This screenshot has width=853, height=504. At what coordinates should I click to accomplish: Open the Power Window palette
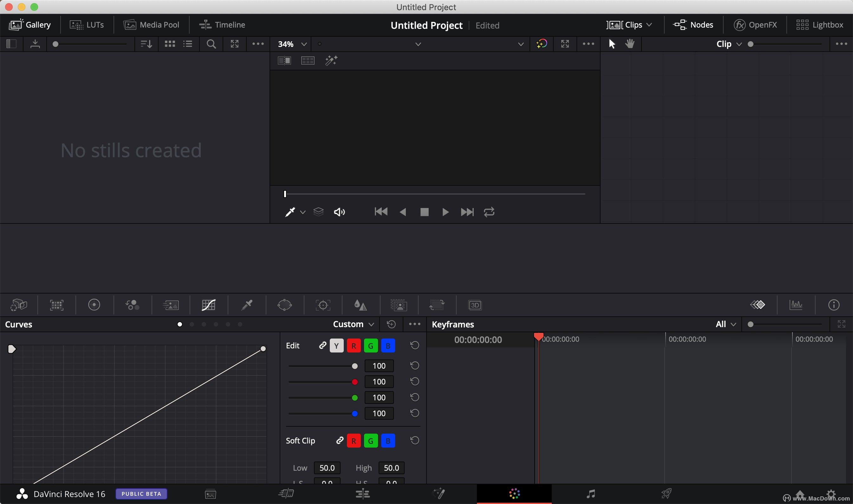[285, 305]
